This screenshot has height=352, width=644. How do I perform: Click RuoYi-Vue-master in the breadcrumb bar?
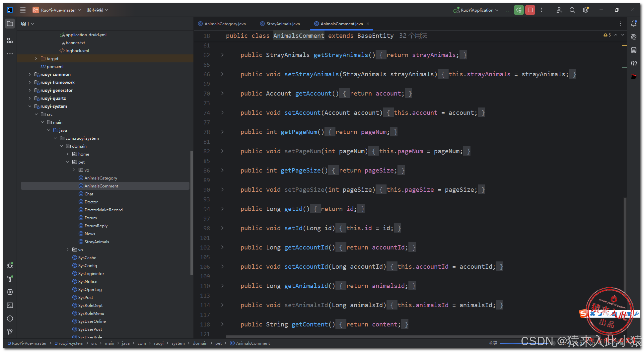[x=29, y=343]
